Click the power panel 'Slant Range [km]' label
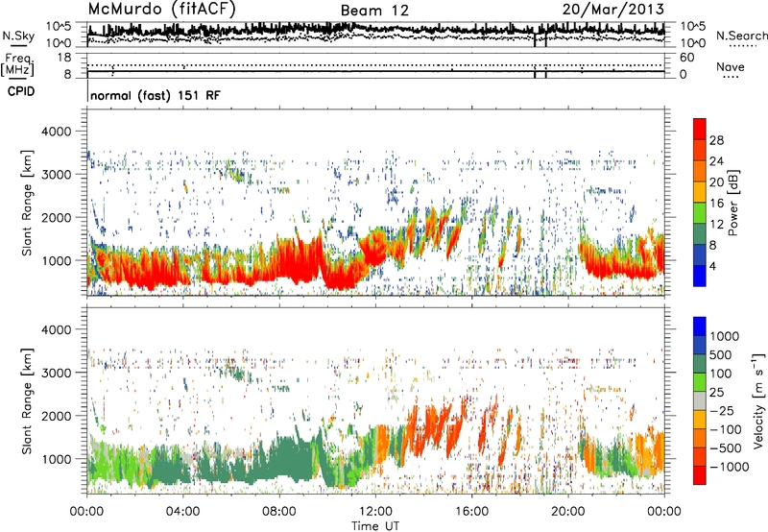The width and height of the screenshot is (768, 532). point(27,203)
